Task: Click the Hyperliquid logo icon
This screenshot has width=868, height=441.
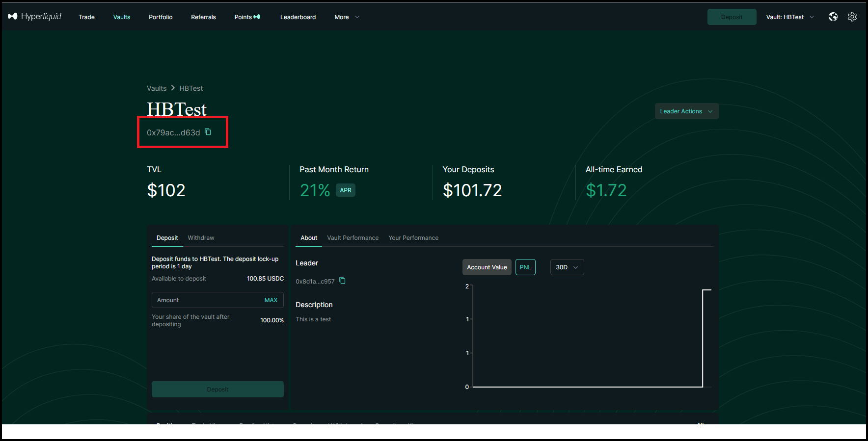Action: [x=13, y=17]
